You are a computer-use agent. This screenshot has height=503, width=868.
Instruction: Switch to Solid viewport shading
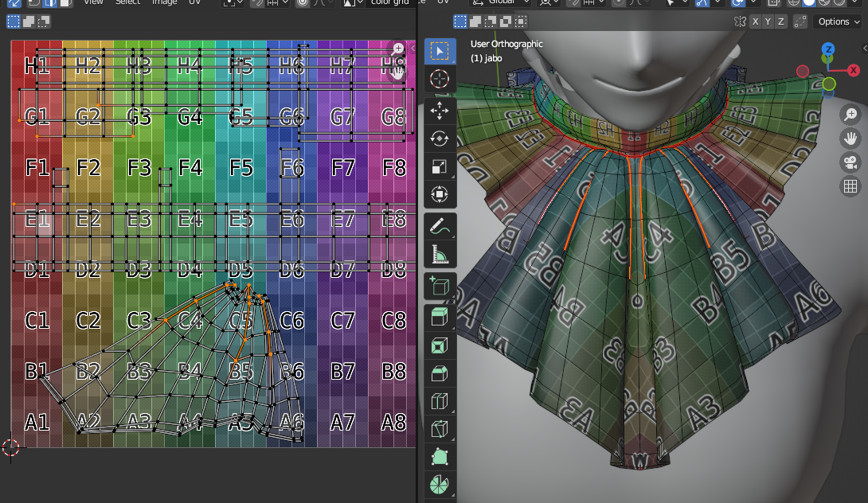810,2
